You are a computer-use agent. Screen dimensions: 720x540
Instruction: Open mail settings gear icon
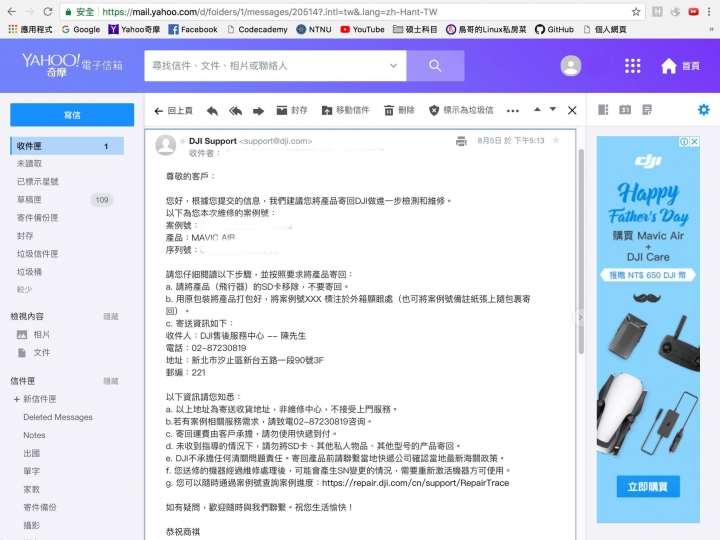tap(703, 110)
